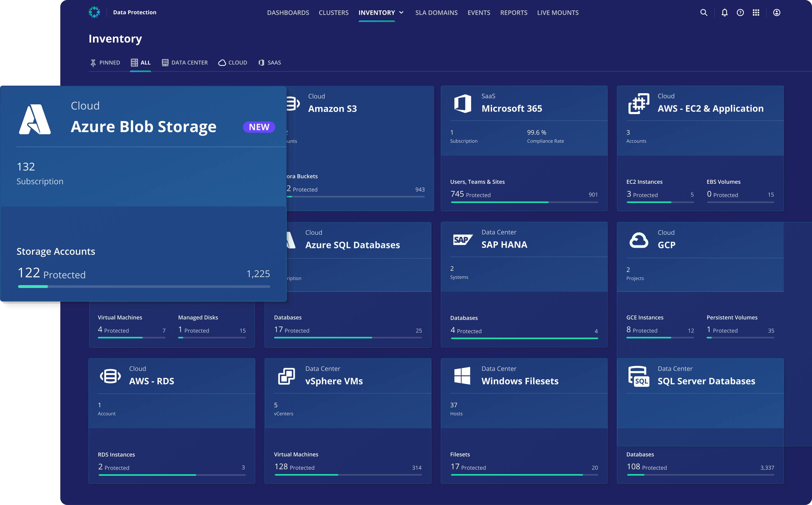Click the 99.6 % Compliance Rate value

click(x=537, y=133)
